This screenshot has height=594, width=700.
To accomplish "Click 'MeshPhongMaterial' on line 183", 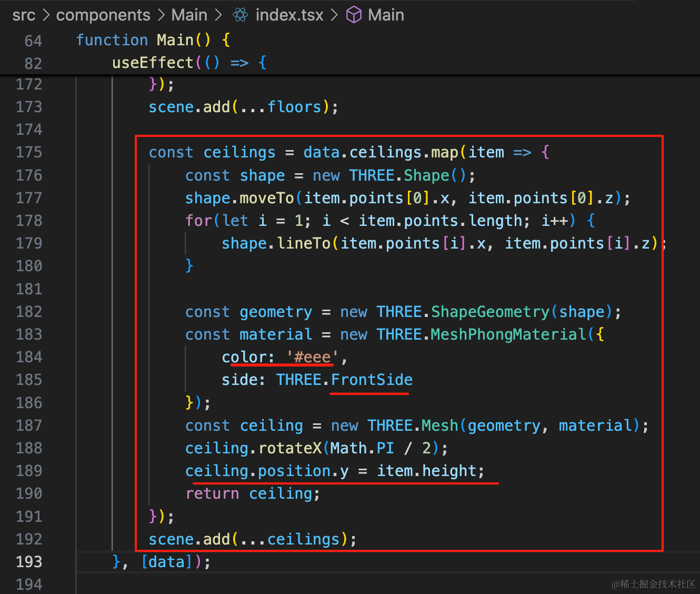I will tap(508, 334).
